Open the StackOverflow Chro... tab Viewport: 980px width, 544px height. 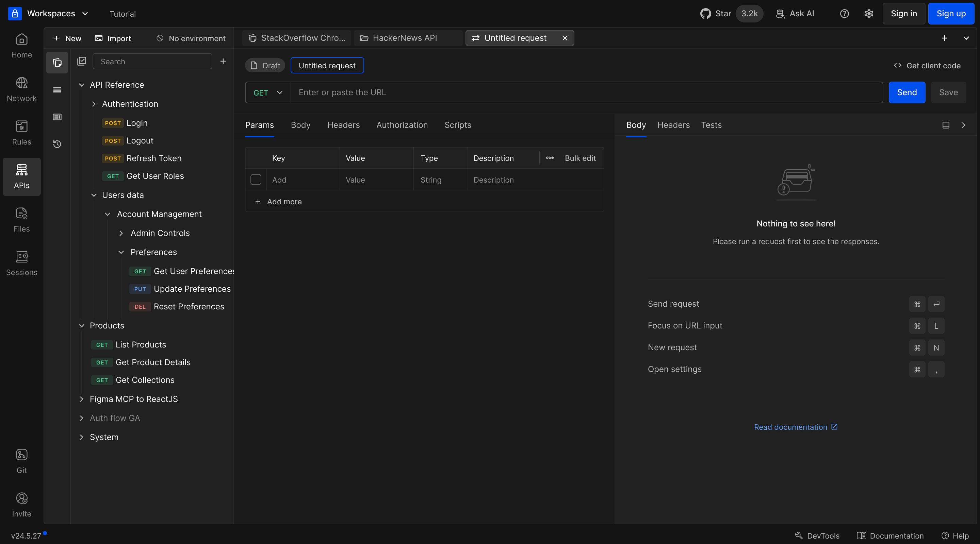click(x=297, y=38)
